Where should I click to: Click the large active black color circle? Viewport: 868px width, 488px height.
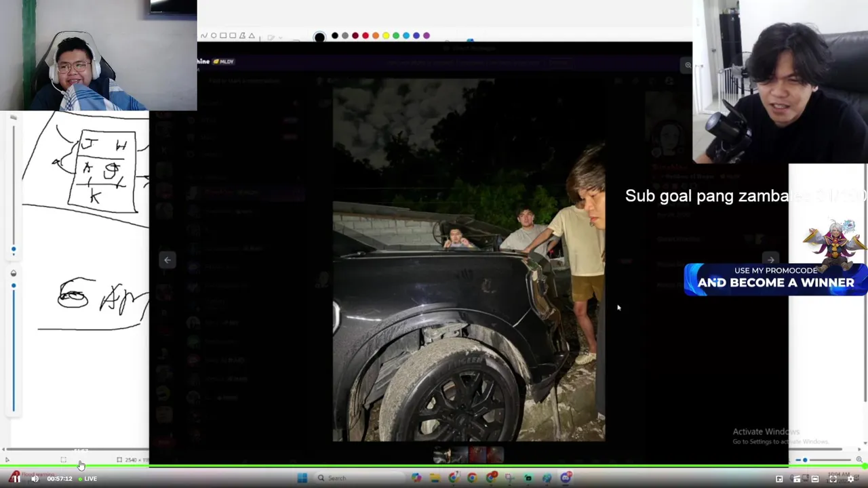[x=319, y=36]
